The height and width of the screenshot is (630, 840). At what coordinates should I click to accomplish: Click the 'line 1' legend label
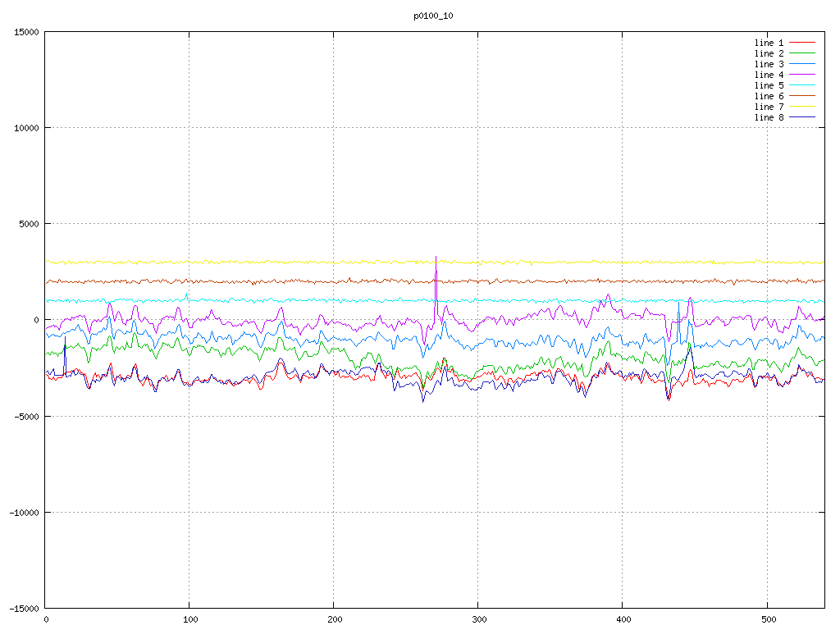click(x=769, y=43)
